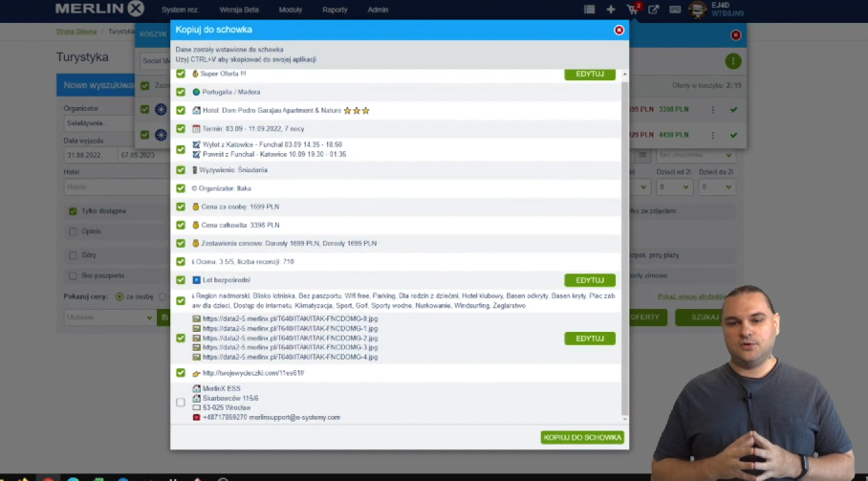The width and height of the screenshot is (868, 481).
Task: Open the System rez. menu
Action: (x=180, y=10)
